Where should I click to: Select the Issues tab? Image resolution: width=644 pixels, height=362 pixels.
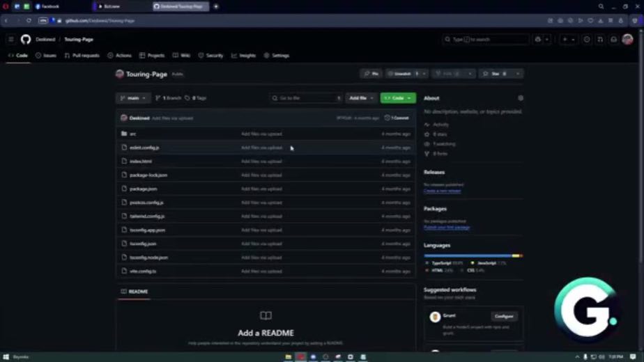pos(46,56)
